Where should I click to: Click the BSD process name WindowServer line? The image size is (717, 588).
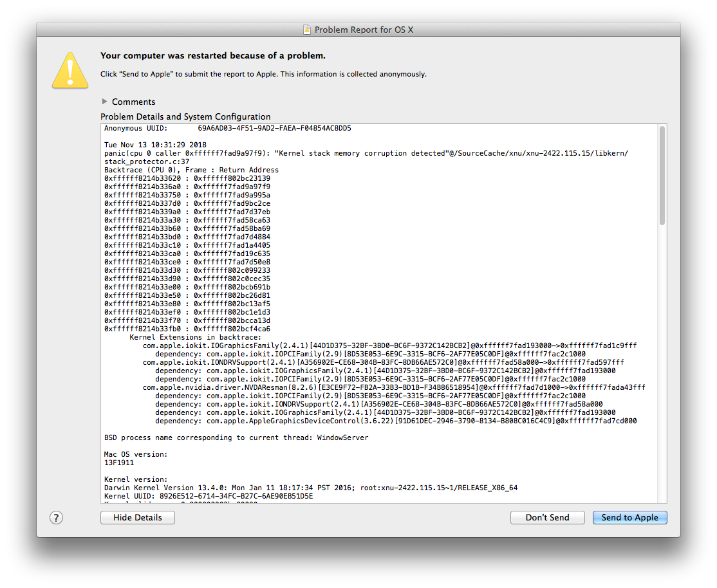tap(236, 437)
